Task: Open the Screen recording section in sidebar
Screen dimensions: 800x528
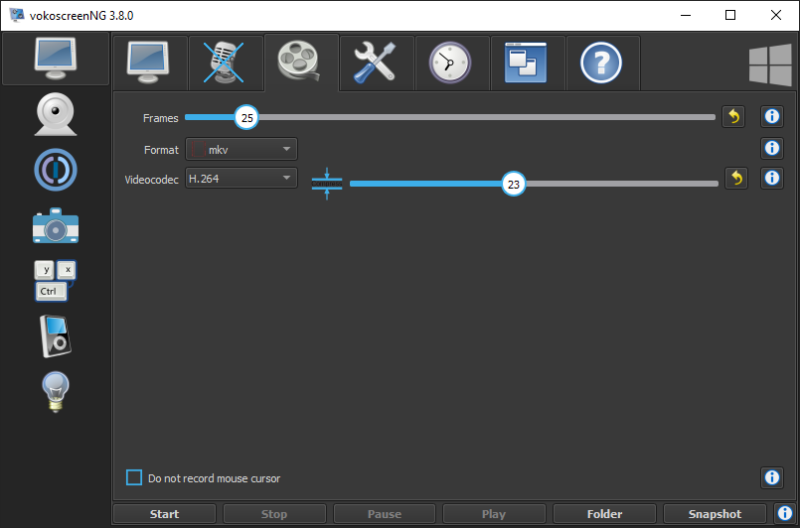Action: pos(56,58)
